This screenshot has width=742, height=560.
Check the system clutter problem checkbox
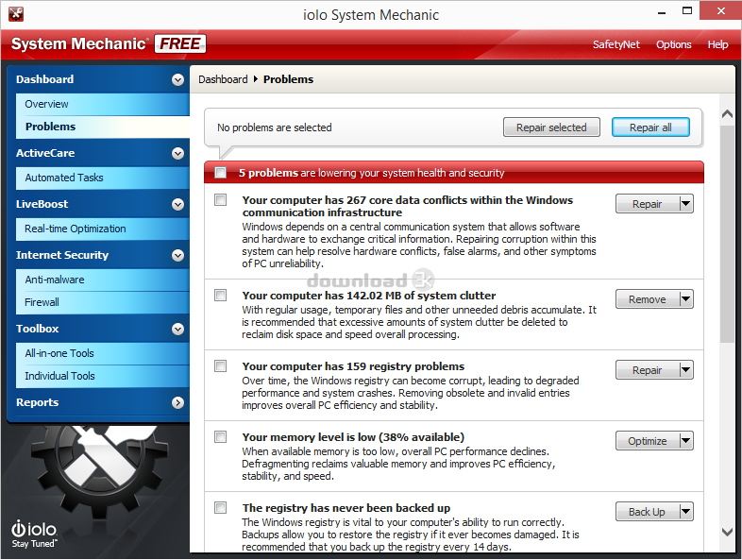click(221, 296)
